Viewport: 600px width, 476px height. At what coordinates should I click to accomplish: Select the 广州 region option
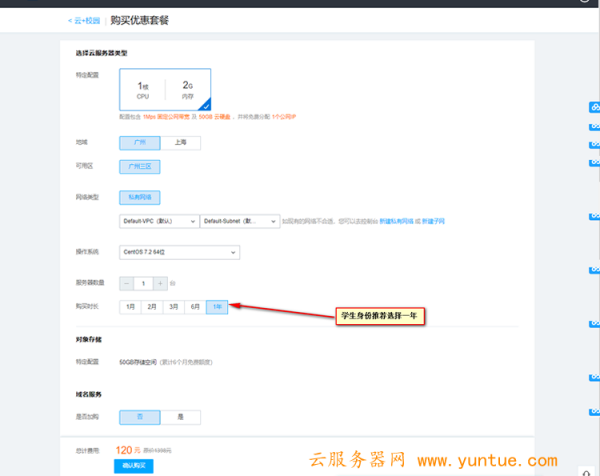click(139, 143)
